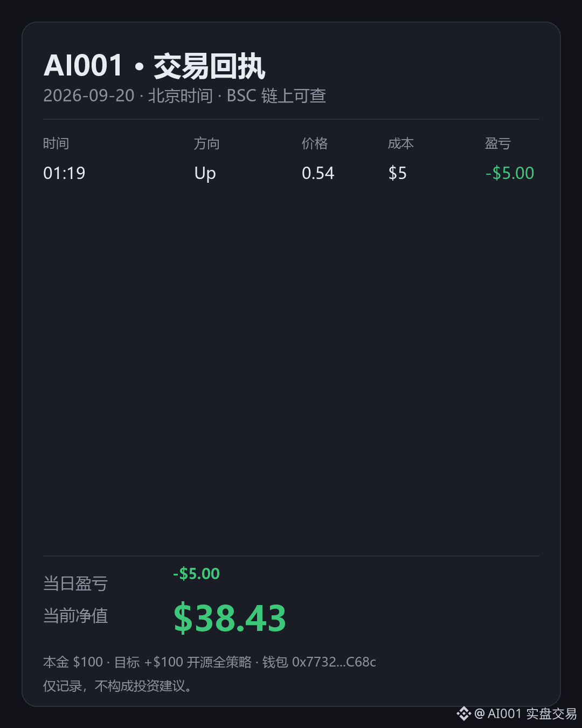The width and height of the screenshot is (582, 728).
Task: Click the 0.54 price cell
Action: [318, 173]
